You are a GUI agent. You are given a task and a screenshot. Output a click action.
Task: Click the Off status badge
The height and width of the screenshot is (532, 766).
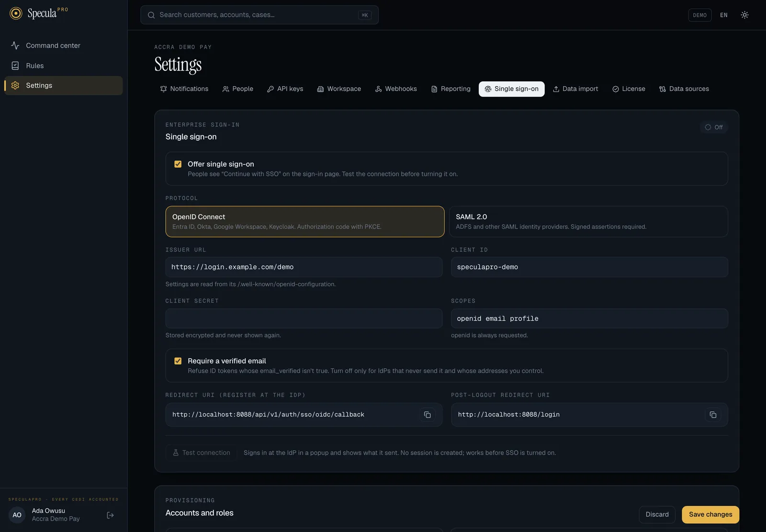click(x=714, y=127)
